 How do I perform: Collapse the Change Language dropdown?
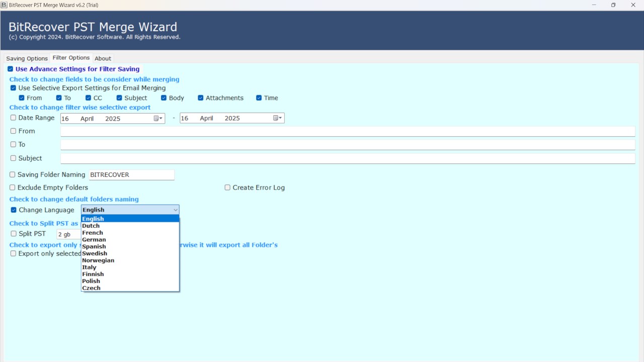click(x=175, y=210)
